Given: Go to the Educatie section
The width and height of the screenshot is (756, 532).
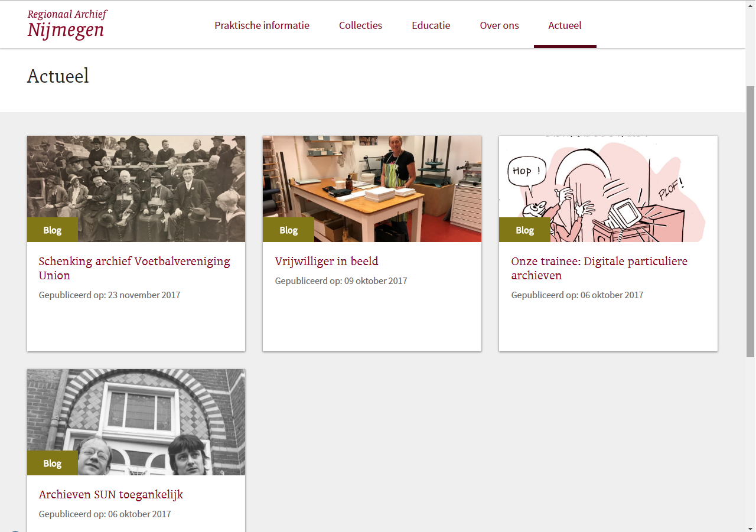Looking at the screenshot, I should click(431, 25).
